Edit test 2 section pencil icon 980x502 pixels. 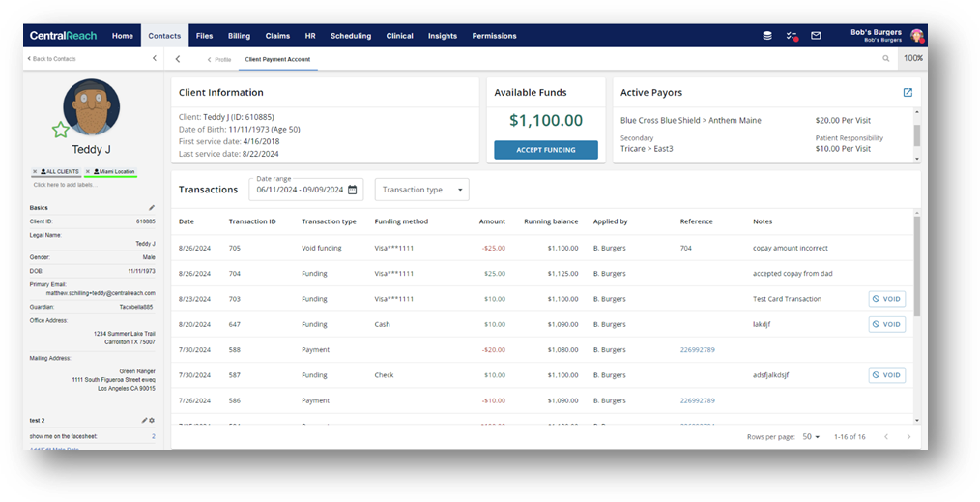[x=145, y=421]
